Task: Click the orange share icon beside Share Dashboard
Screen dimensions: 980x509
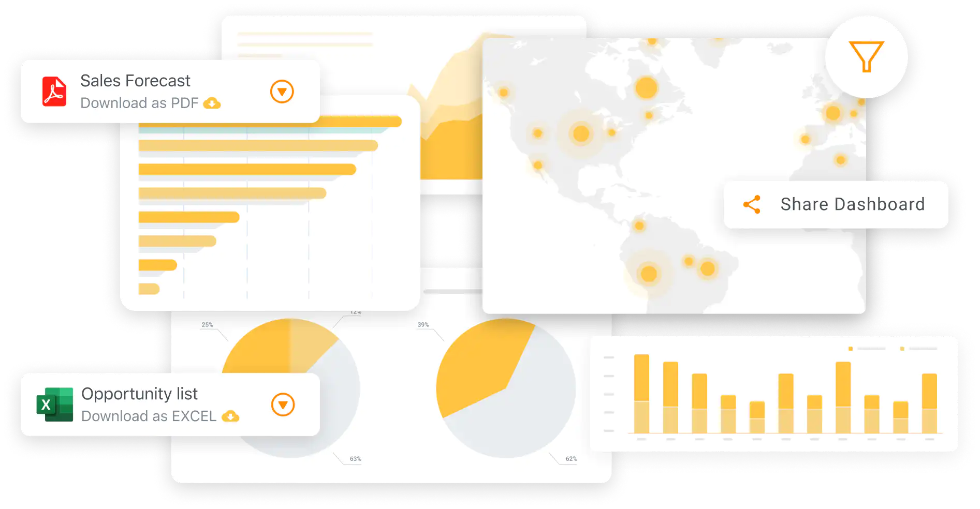Action: (752, 204)
